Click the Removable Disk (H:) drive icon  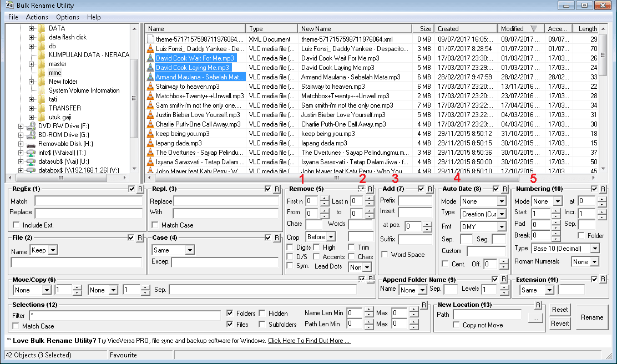(x=31, y=144)
